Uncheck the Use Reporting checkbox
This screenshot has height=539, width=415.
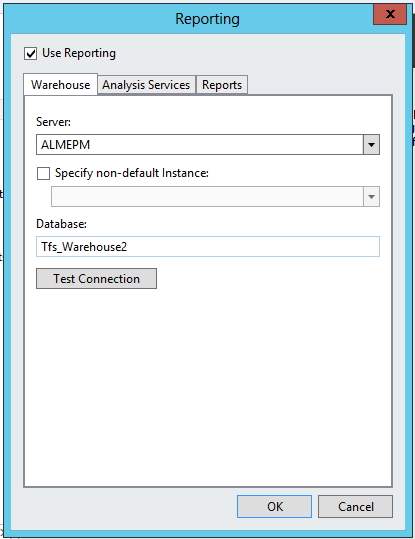pyautogui.click(x=31, y=54)
